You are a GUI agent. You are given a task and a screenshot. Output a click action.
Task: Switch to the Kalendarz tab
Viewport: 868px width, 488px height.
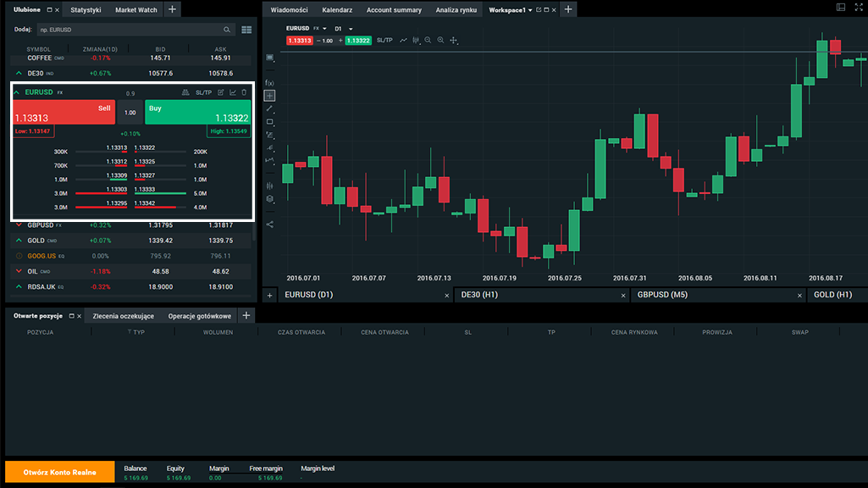click(x=337, y=10)
